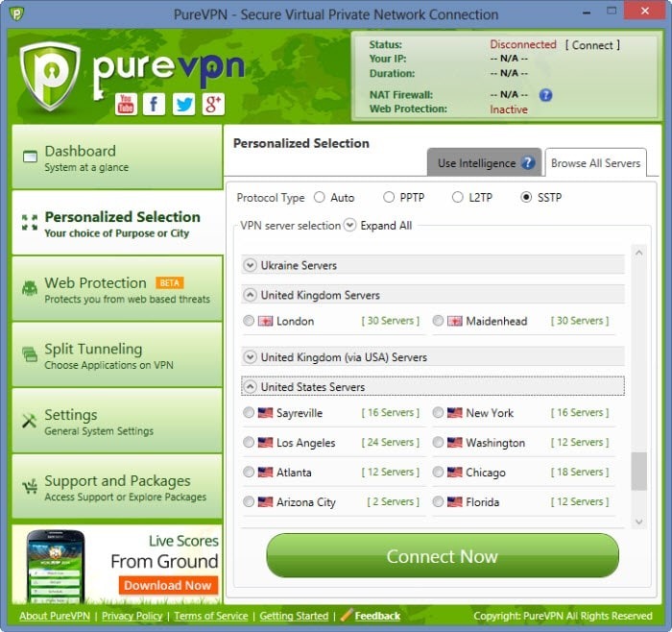Select the L2TP protocol radio button
672x632 pixels.
coord(458,197)
